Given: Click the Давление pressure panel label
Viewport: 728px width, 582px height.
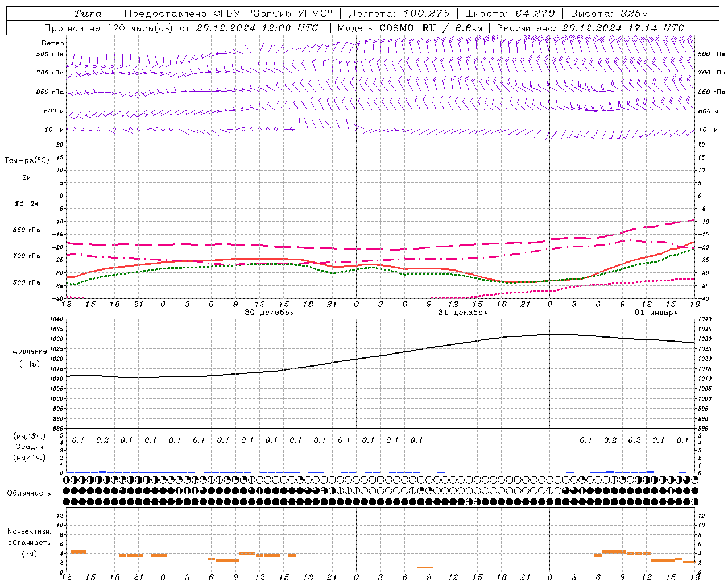Looking at the screenshot, I should [x=30, y=351].
